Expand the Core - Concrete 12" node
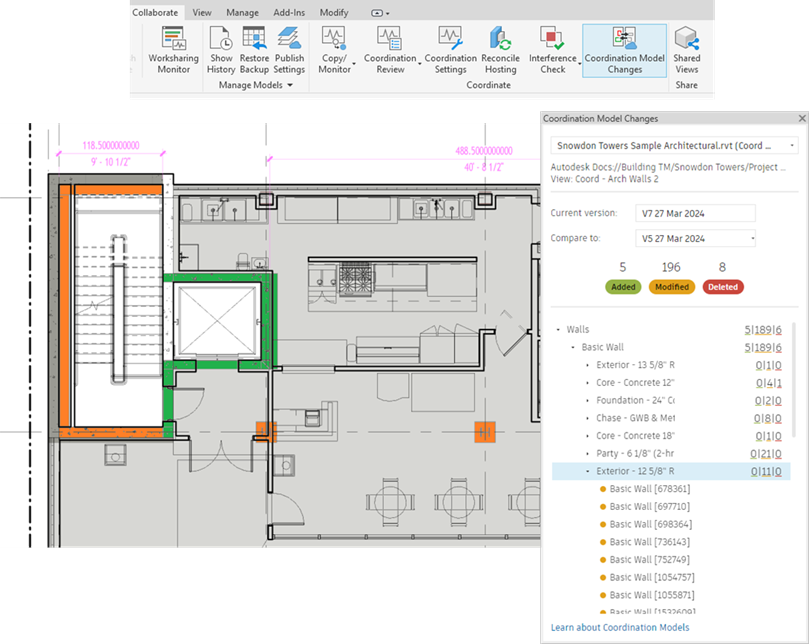 click(x=588, y=383)
